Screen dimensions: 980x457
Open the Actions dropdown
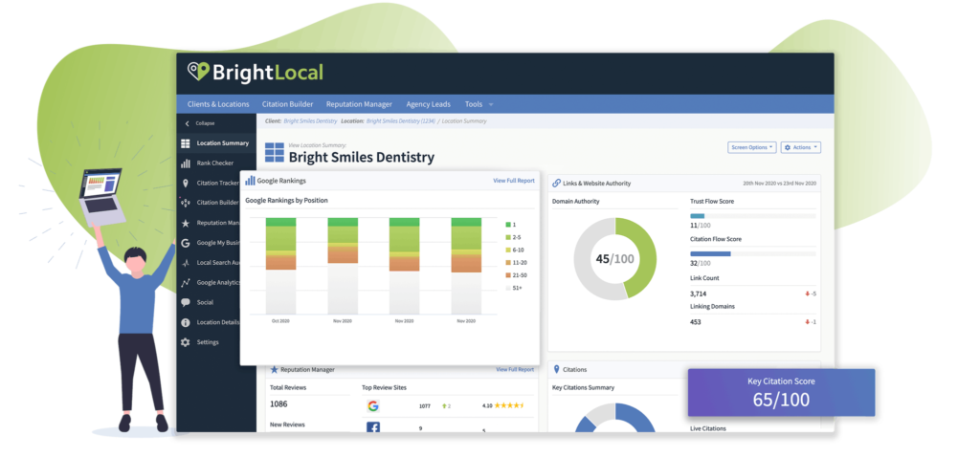[x=801, y=147]
